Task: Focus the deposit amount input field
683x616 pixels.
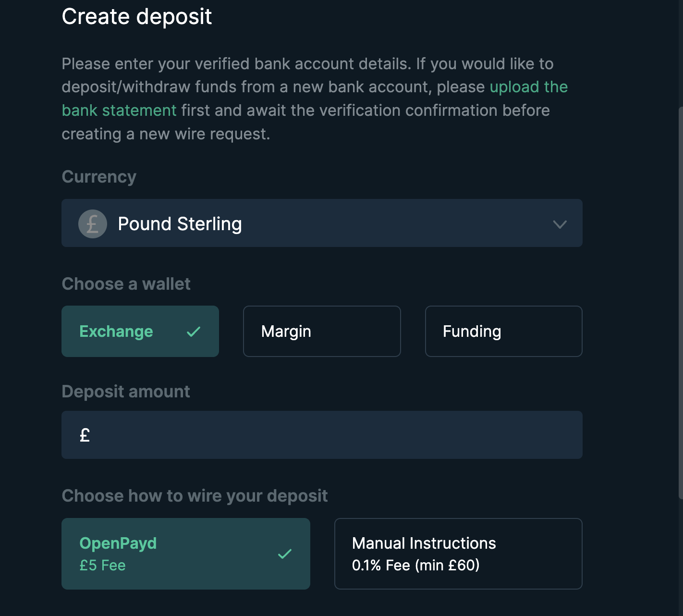Action: click(322, 435)
